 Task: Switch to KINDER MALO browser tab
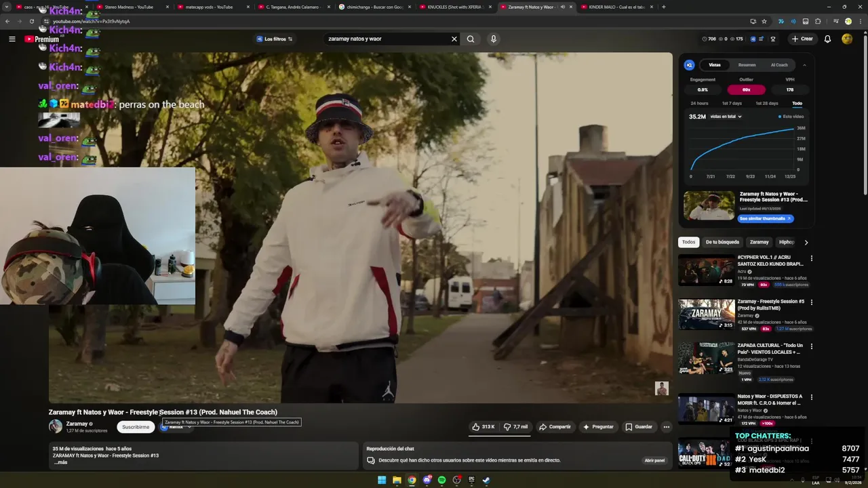tap(616, 7)
